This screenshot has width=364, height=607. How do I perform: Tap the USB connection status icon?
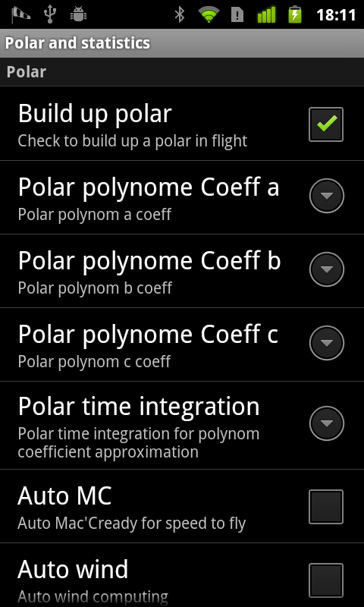[x=50, y=14]
